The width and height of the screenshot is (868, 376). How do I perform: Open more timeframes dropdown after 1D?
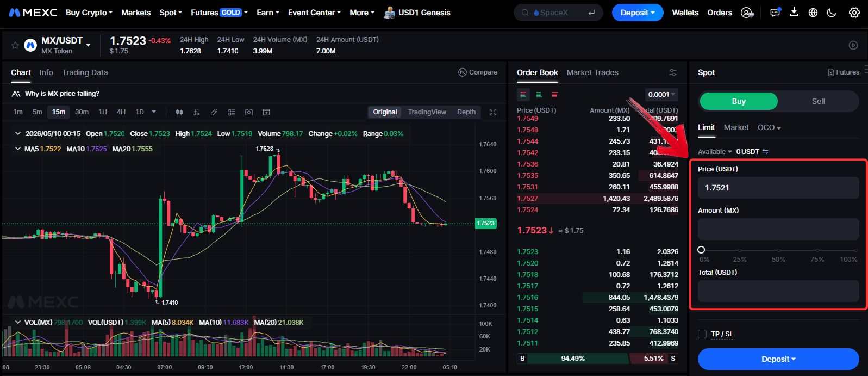pos(154,112)
